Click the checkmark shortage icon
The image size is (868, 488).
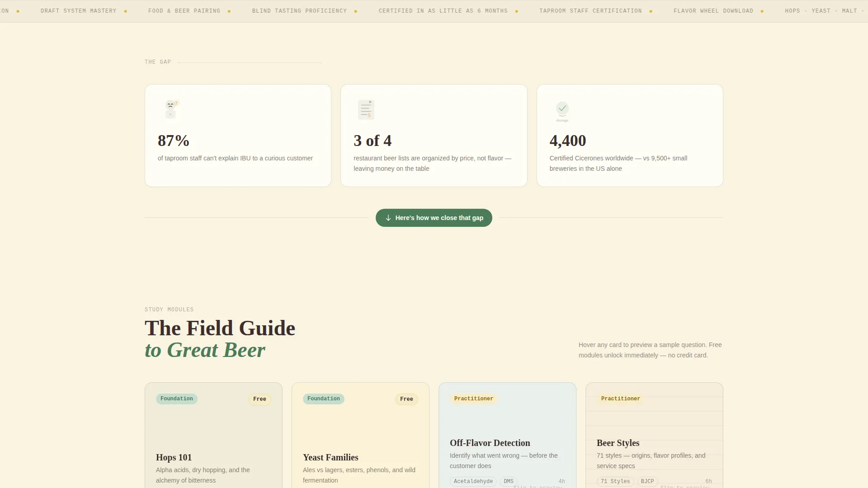click(562, 111)
